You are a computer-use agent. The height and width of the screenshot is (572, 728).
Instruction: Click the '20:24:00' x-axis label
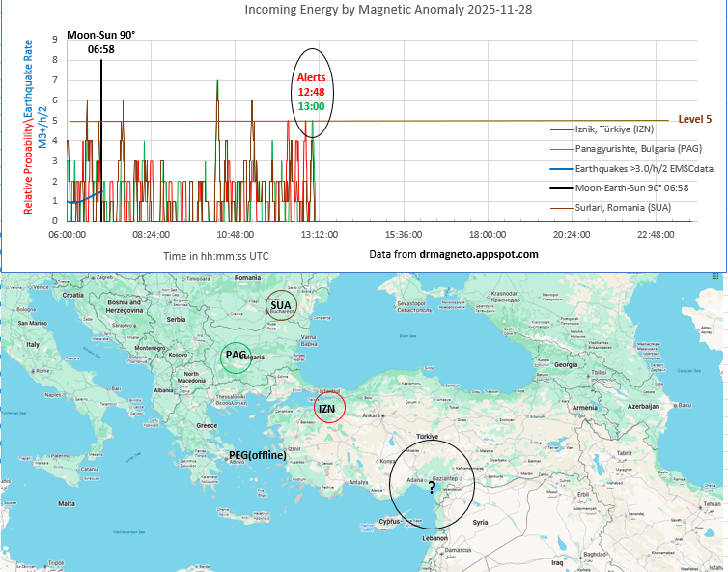click(x=572, y=235)
